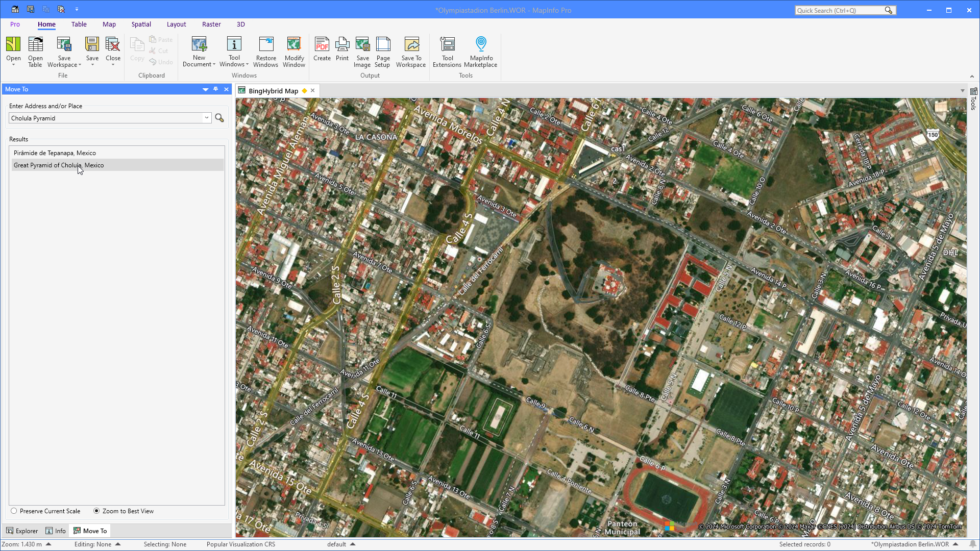Switch to the Info panel tab
The height and width of the screenshot is (551, 980).
click(x=56, y=531)
